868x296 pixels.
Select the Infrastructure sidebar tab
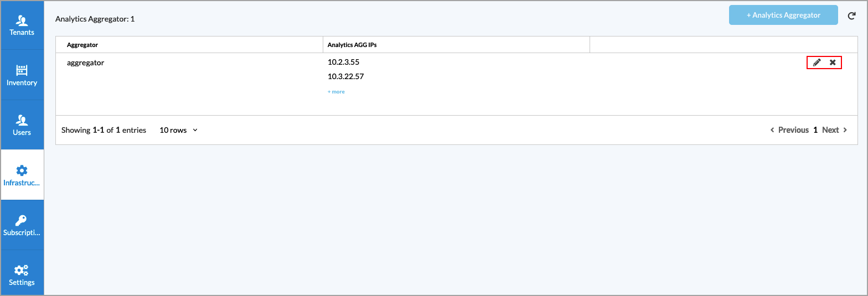tap(22, 175)
